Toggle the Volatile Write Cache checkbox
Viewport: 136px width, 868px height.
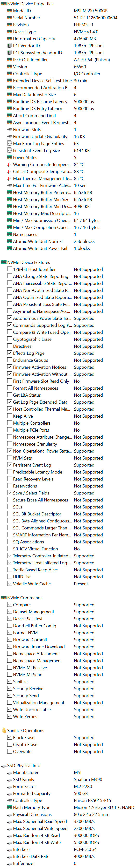pyautogui.click(x=9, y=584)
